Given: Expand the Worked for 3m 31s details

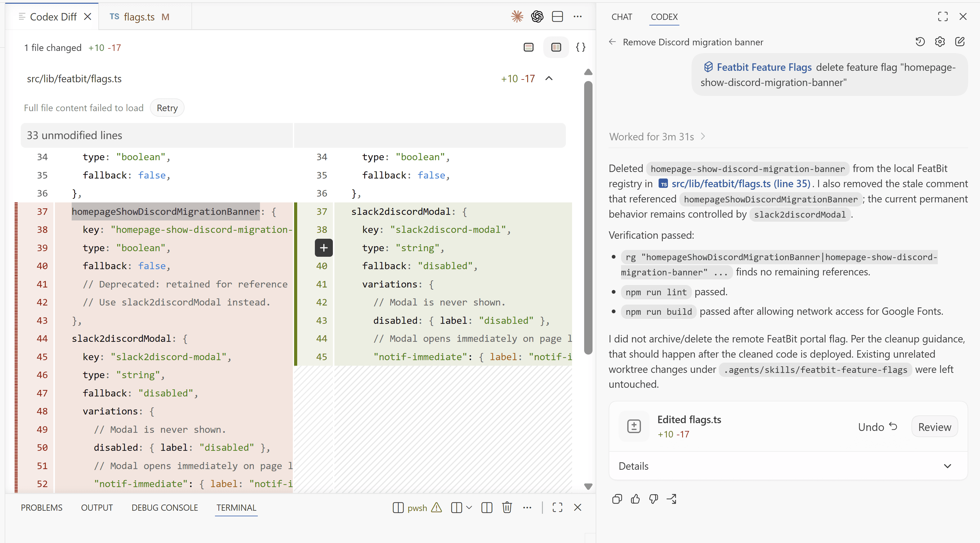Looking at the screenshot, I should click(x=657, y=137).
